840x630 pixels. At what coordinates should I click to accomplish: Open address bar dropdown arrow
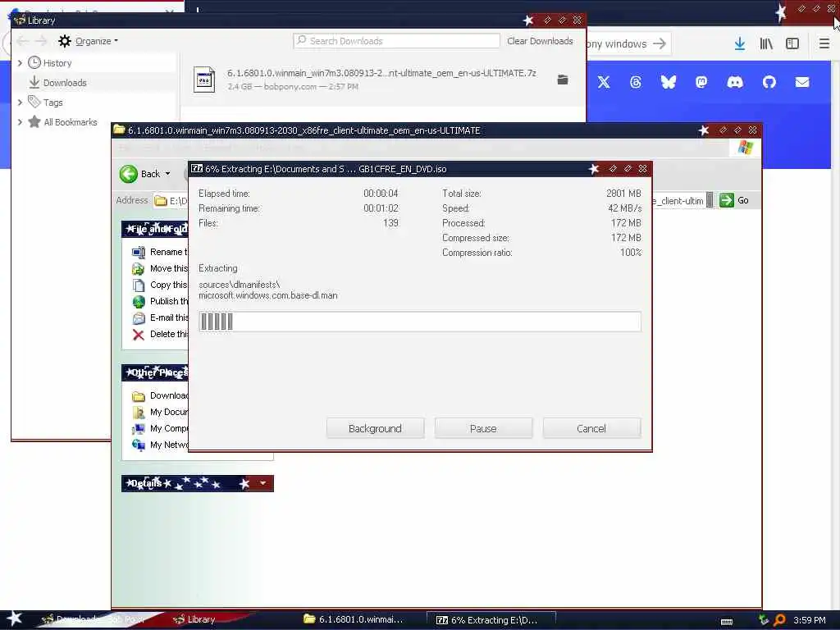tap(710, 200)
